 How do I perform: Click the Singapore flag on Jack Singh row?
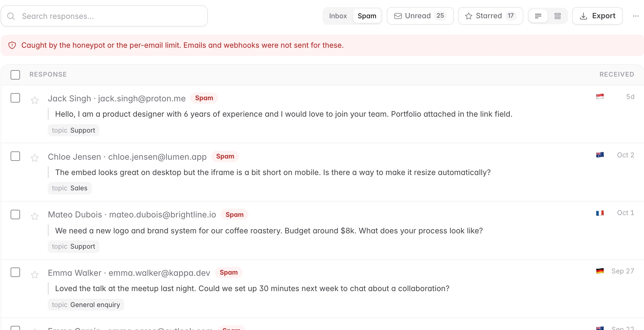pos(600,97)
